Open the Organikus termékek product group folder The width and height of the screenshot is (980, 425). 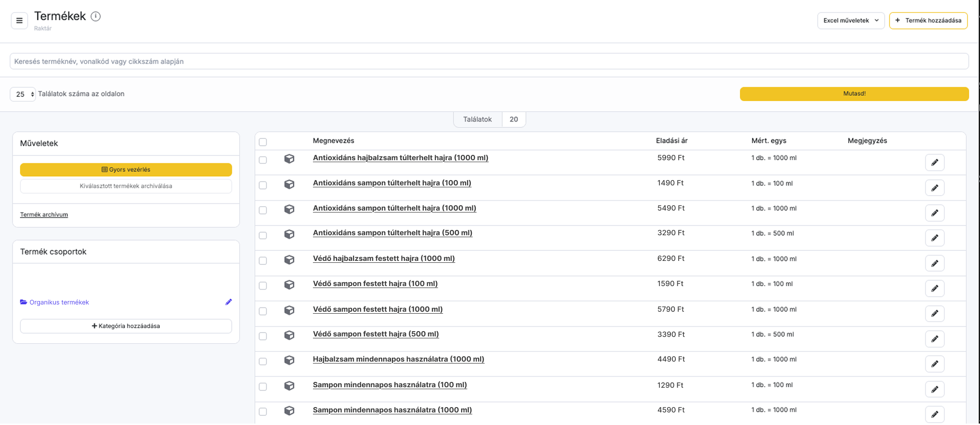pos(59,302)
